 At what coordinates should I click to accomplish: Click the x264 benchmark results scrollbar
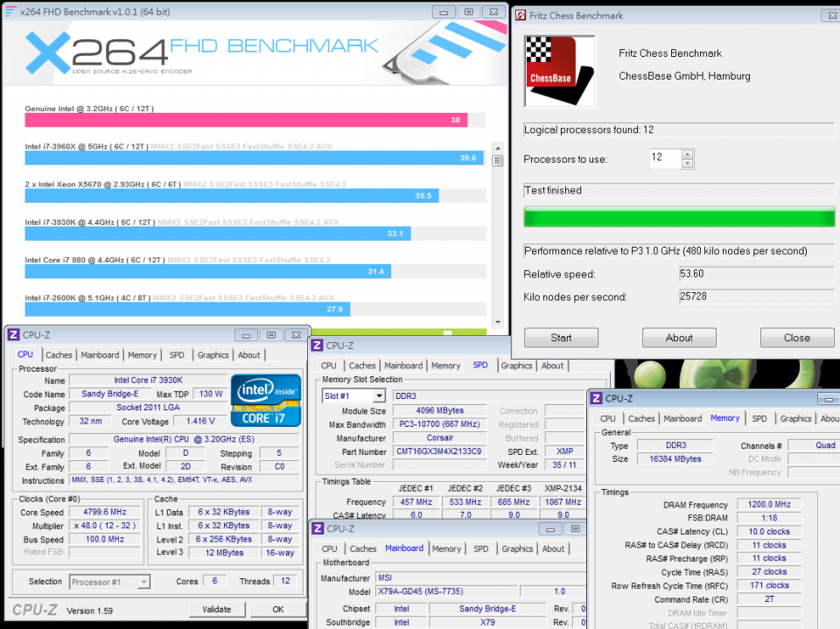click(x=499, y=161)
